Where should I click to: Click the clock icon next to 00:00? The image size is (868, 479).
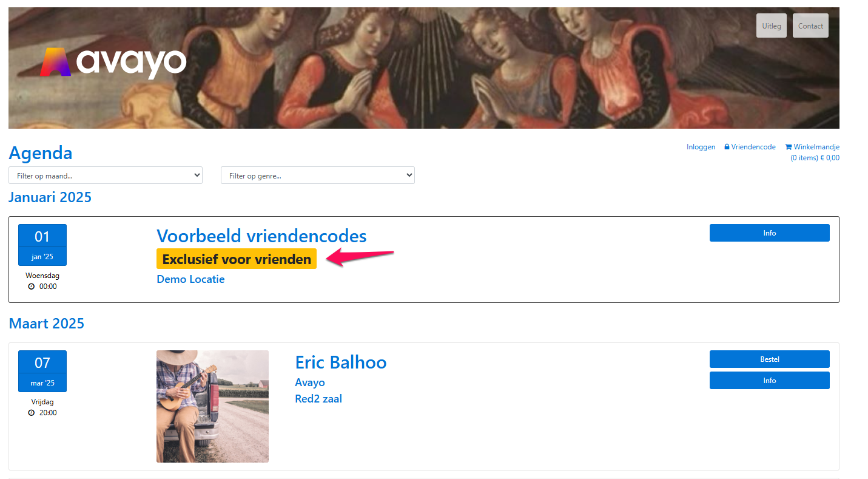click(x=32, y=287)
